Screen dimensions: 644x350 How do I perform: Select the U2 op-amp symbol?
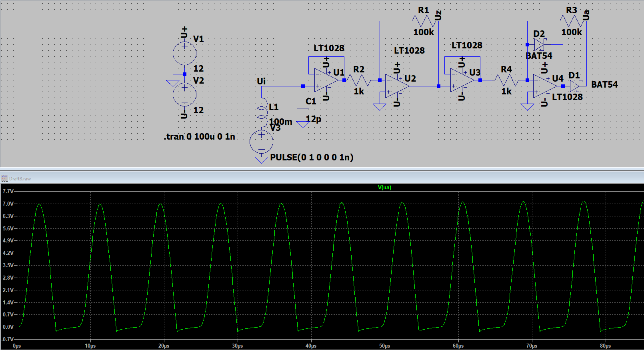(397, 86)
